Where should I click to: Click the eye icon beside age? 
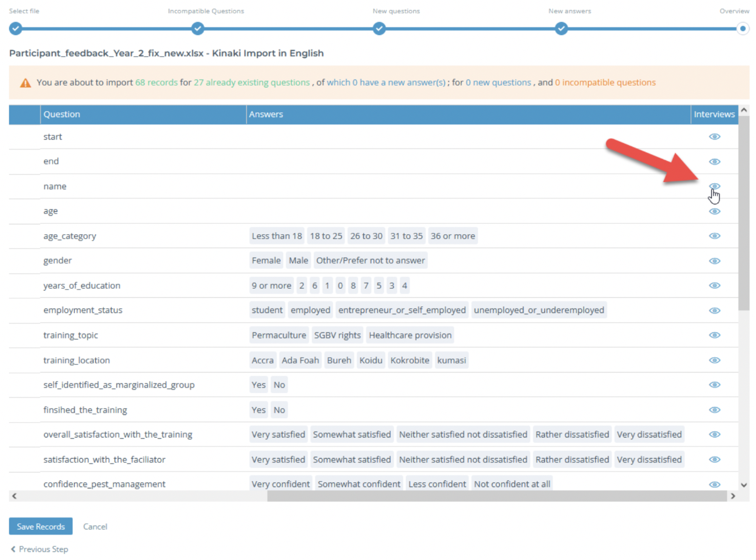click(715, 211)
